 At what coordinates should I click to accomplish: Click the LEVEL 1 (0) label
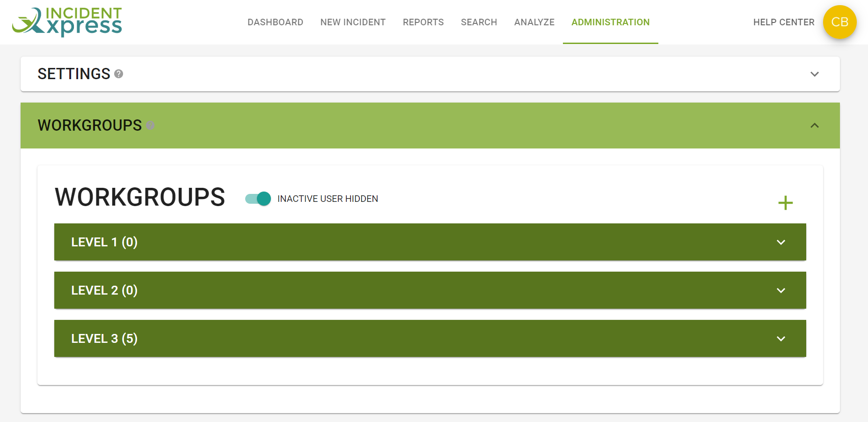tap(104, 242)
